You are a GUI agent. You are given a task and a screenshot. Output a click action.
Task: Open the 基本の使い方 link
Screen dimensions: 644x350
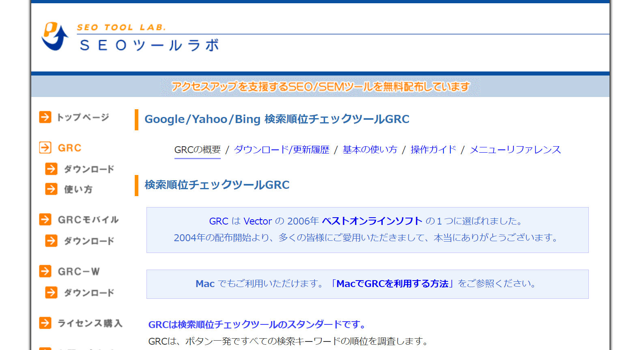point(370,150)
